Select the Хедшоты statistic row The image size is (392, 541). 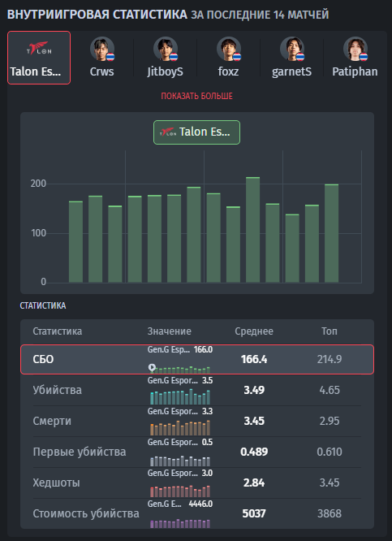(197, 483)
